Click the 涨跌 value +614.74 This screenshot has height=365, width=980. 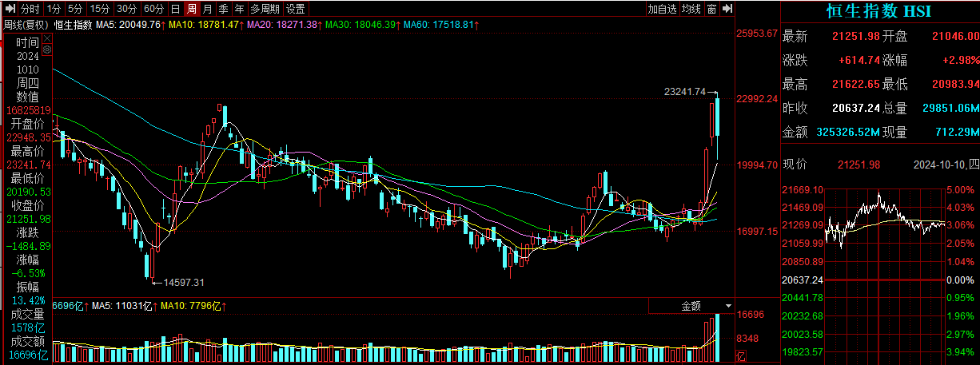(x=859, y=60)
